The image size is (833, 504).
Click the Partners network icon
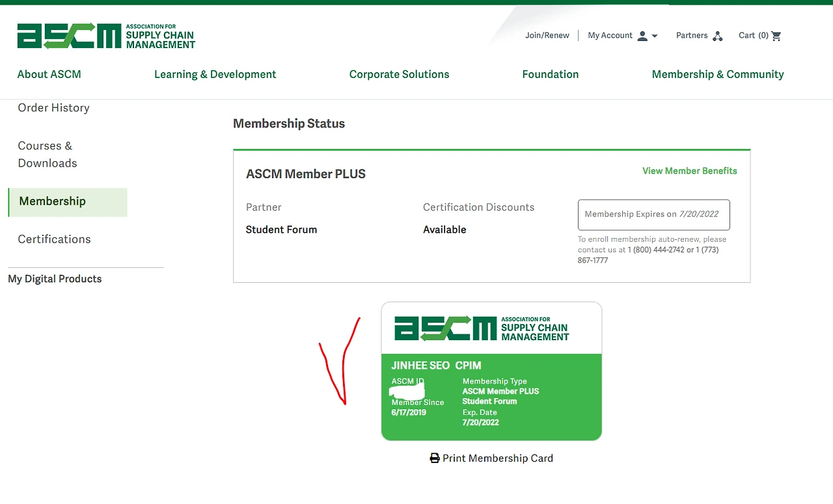tap(717, 36)
